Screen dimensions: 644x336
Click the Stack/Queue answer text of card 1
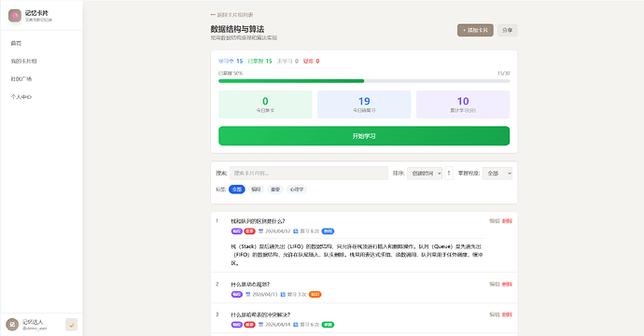[x=357, y=255]
